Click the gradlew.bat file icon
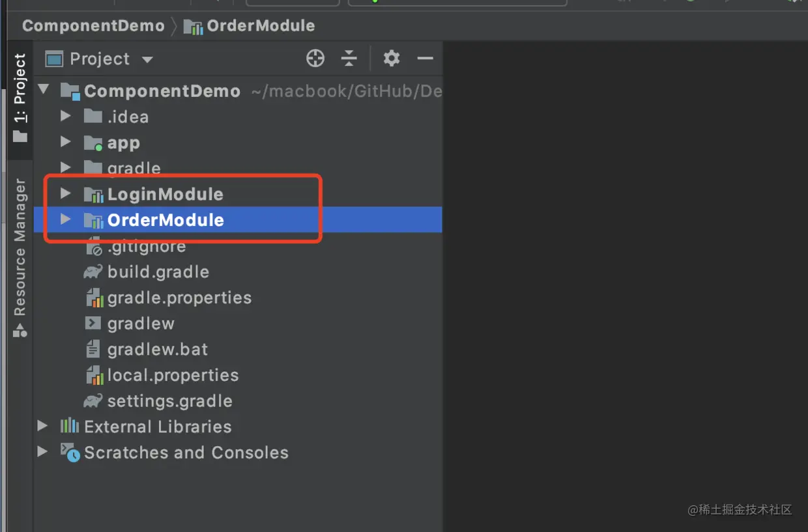Screen dimensions: 808x532 [x=93, y=349]
